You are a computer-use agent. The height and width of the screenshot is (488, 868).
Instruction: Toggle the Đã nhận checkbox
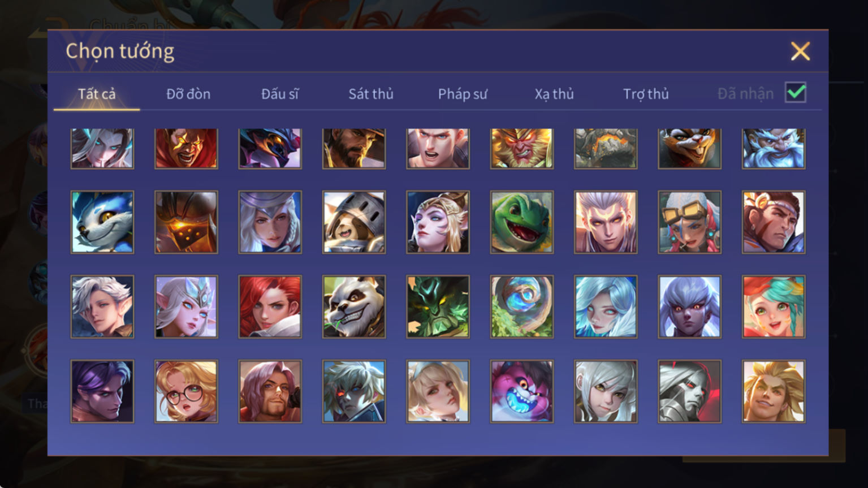click(796, 93)
